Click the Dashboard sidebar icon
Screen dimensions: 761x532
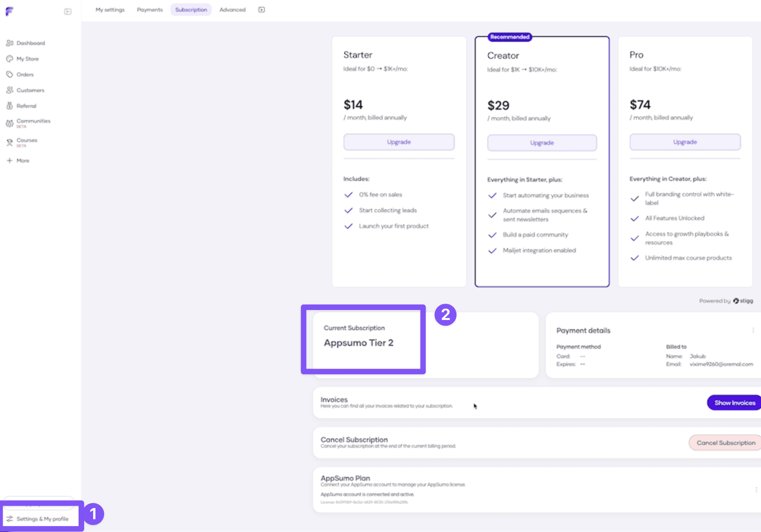[10, 43]
